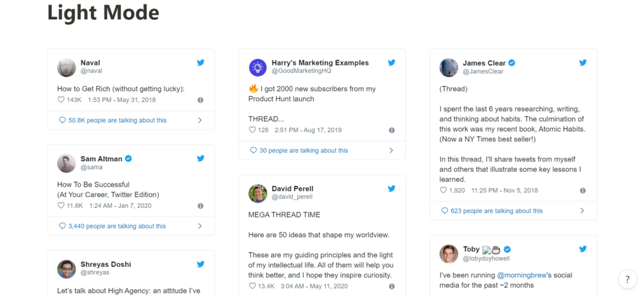Image resolution: width=644 pixels, height=297 pixels.
Task: Expand Sam Altman's conversation with chevron arrow
Action: (200, 226)
